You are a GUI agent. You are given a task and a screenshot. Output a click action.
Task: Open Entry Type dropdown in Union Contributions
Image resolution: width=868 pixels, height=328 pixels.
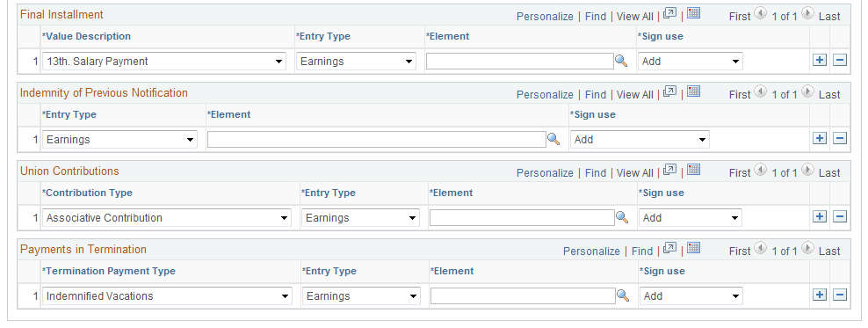pos(360,218)
